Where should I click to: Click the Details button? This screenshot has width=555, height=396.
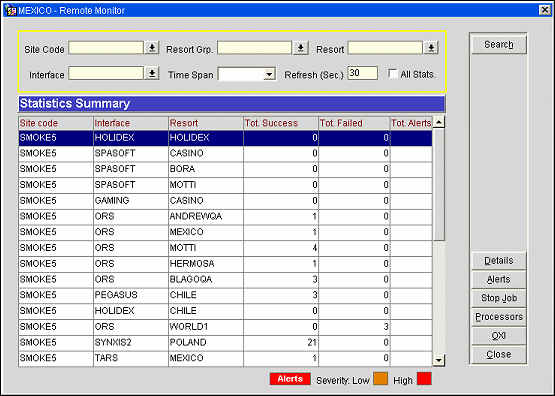tap(499, 261)
